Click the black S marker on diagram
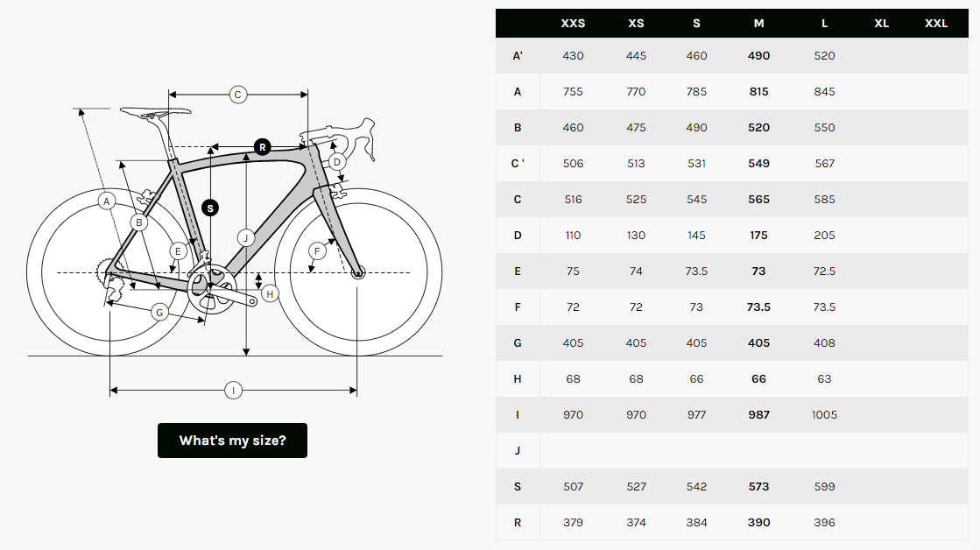 210,208
